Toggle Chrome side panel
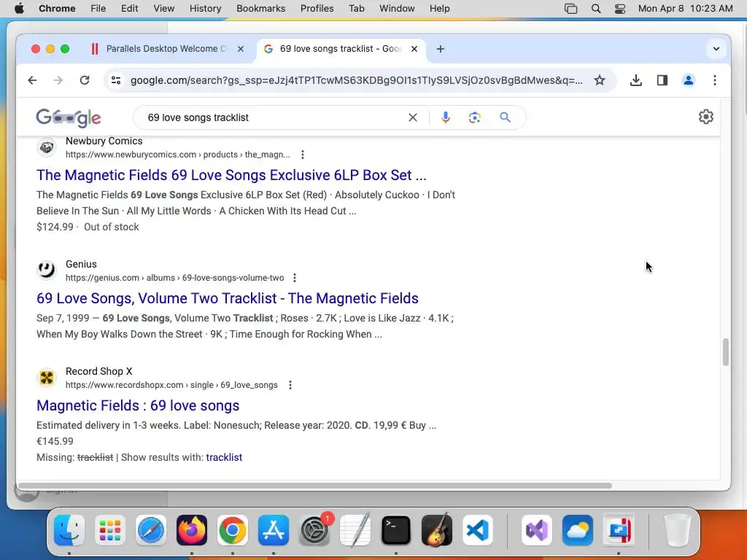The height and width of the screenshot is (560, 747). tap(662, 80)
